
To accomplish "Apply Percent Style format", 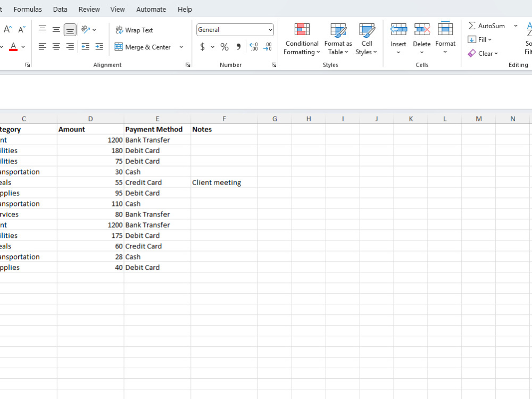I will click(225, 47).
